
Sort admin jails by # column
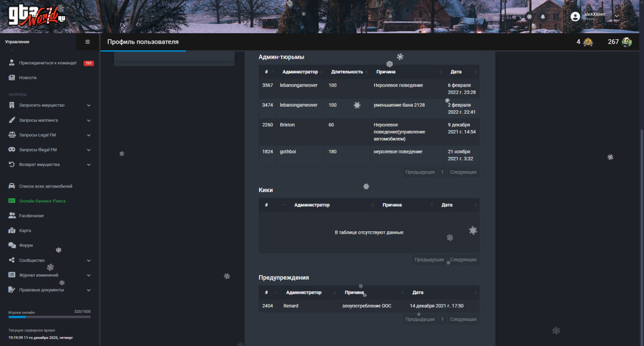[x=267, y=72]
